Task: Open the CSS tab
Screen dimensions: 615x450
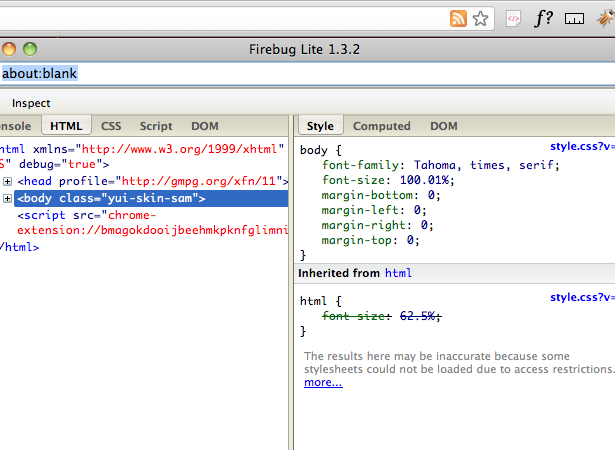Action: [x=111, y=126]
